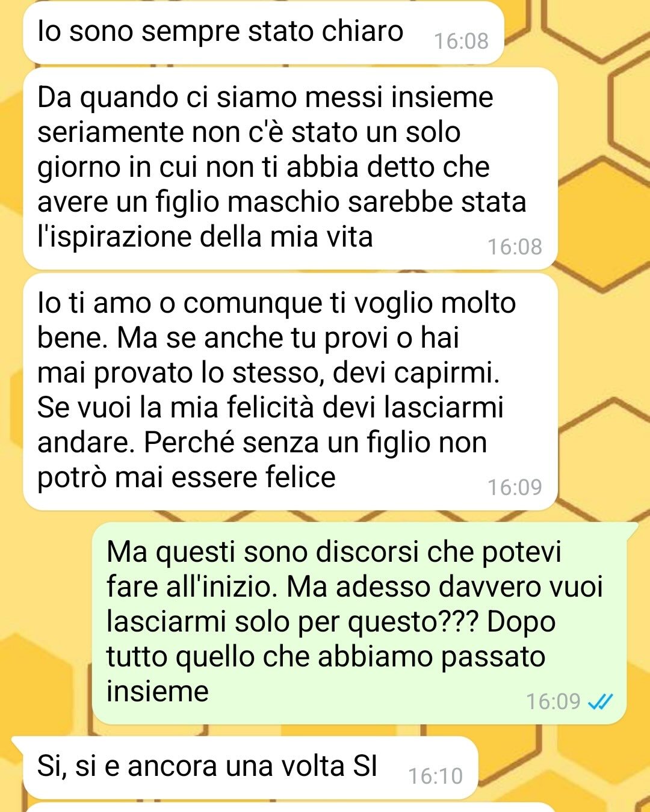Tap the line "l'ispirazione della mia vita"
The image size is (650, 812).
205,236
